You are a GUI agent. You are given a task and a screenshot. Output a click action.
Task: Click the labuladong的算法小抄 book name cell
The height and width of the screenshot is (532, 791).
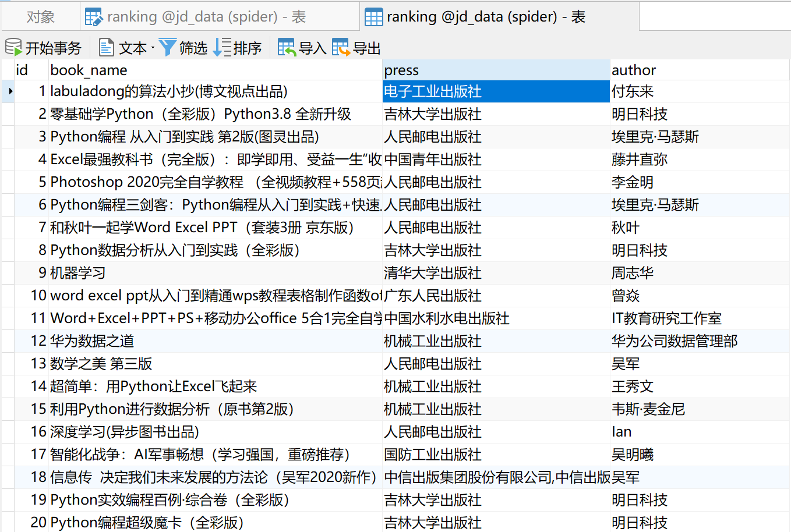coord(215,91)
